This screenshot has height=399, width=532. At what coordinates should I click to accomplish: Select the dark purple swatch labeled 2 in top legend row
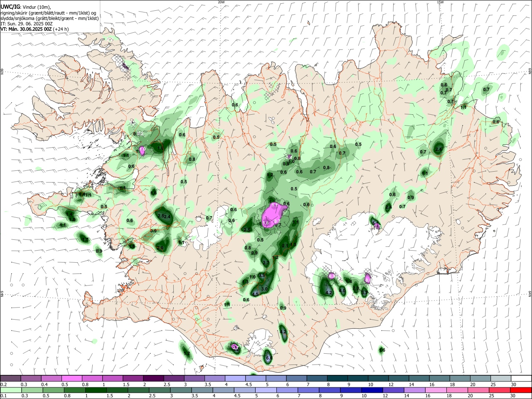[153, 379]
